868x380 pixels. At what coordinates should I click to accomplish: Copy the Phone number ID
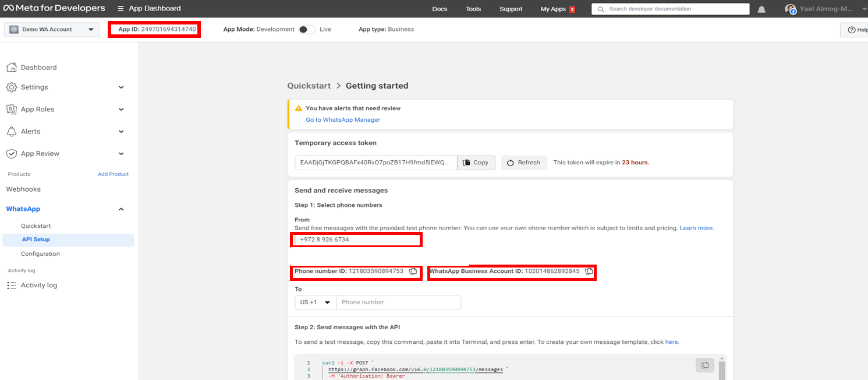(x=413, y=272)
